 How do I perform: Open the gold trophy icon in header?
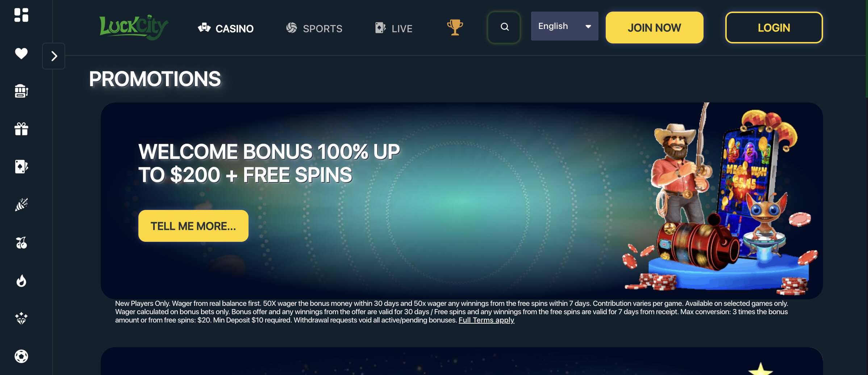[x=455, y=28]
